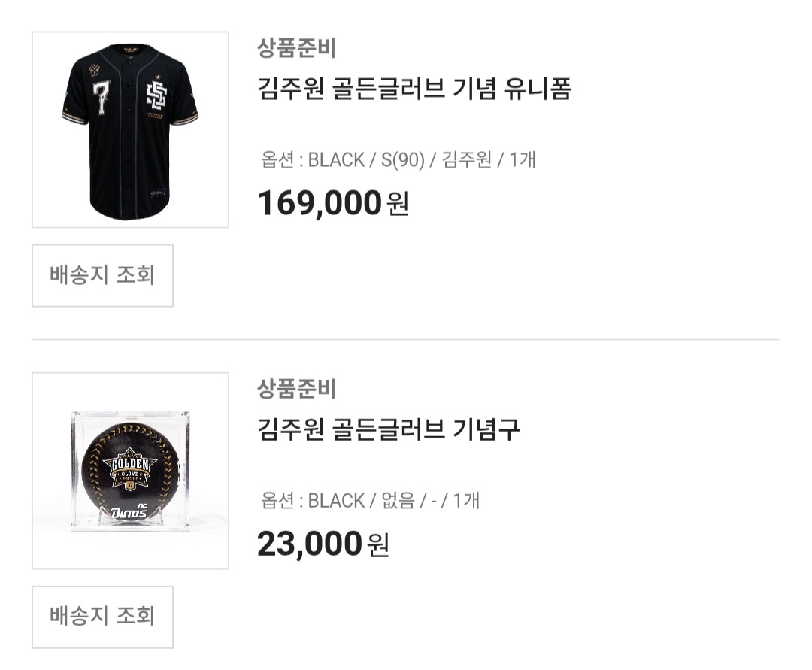Click the number 7 on the jersey image
Viewport: 812px width, 670px height.
coord(101,96)
